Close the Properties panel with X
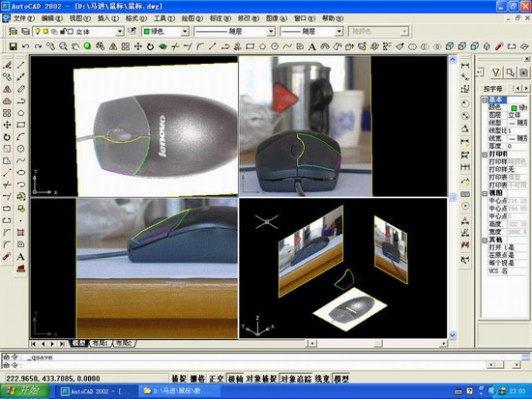This screenshot has width=532, height=399. point(526,59)
